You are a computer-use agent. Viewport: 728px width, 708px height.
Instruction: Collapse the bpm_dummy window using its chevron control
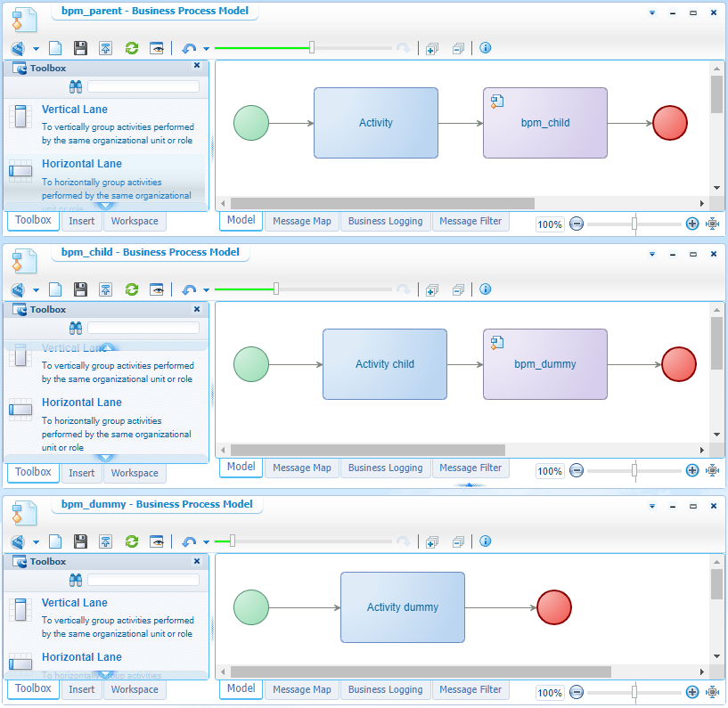651,505
